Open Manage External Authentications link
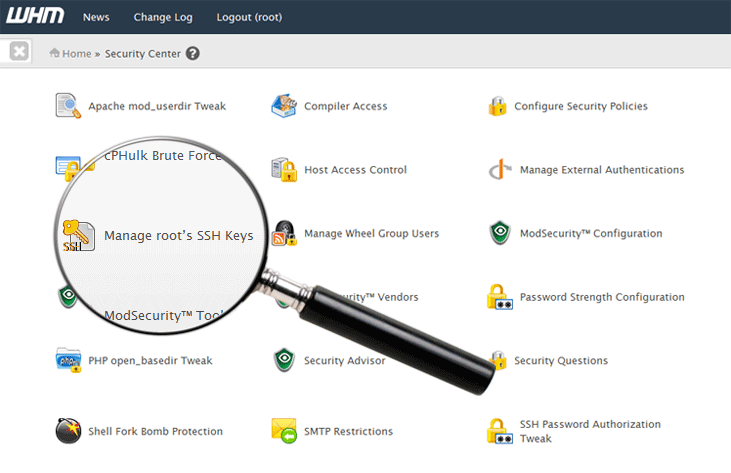Image resolution: width=731 pixels, height=473 pixels. coord(602,170)
